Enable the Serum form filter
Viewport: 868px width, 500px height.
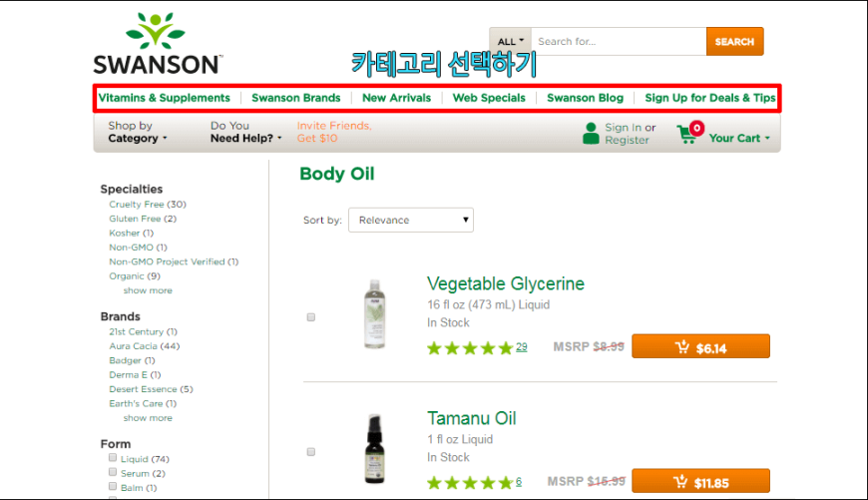(x=113, y=472)
